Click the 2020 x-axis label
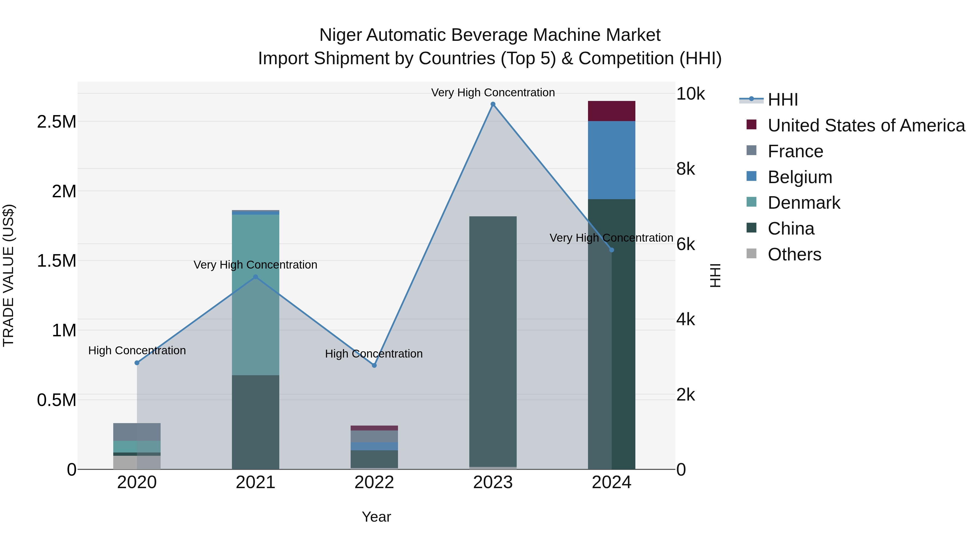The width and height of the screenshot is (980, 551). (x=137, y=482)
